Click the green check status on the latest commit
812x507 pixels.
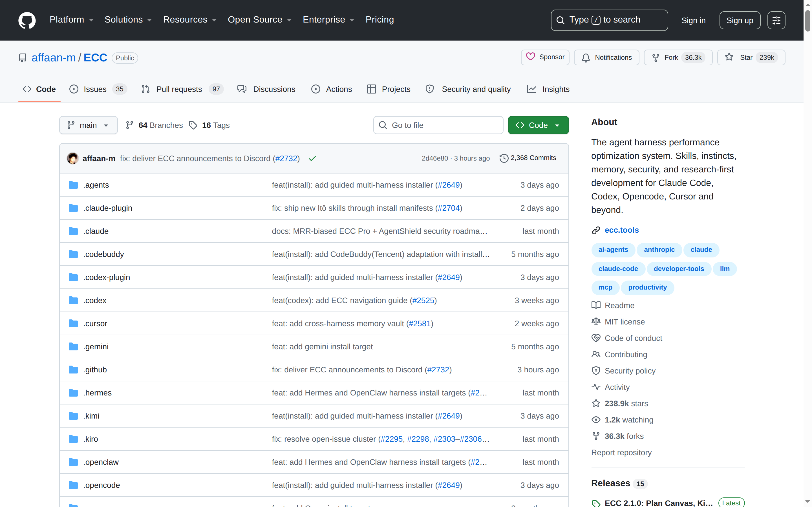click(x=312, y=158)
